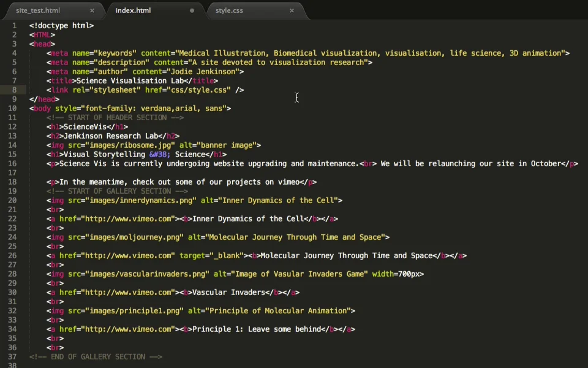Click the 'banner image' alt value
Image resolution: width=588 pixels, height=368 pixels.
pyautogui.click(x=227, y=145)
